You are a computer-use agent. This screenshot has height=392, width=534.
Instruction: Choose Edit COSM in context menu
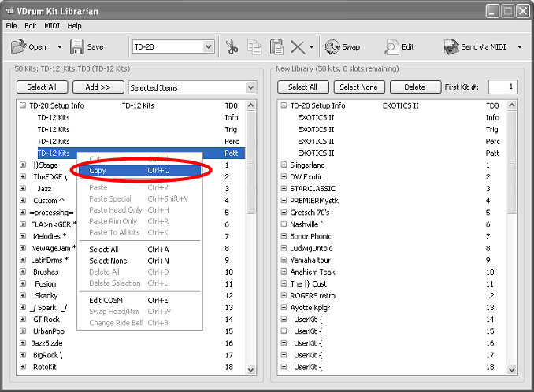click(106, 300)
